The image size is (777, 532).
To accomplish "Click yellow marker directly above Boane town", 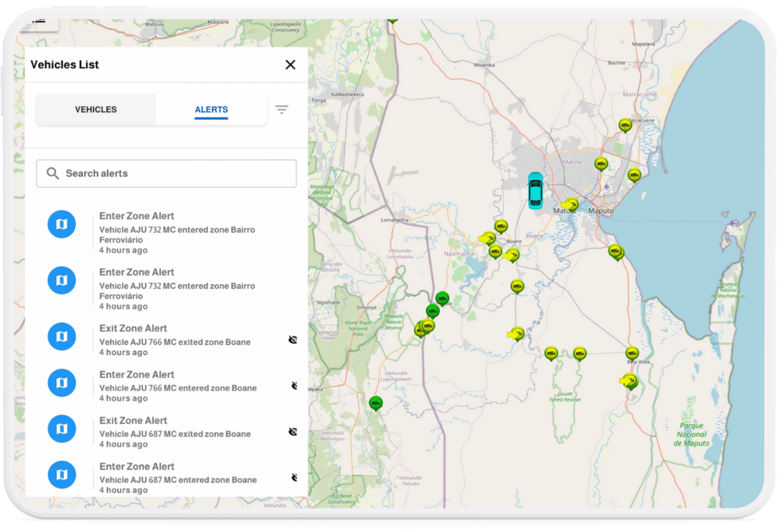I will tap(501, 226).
